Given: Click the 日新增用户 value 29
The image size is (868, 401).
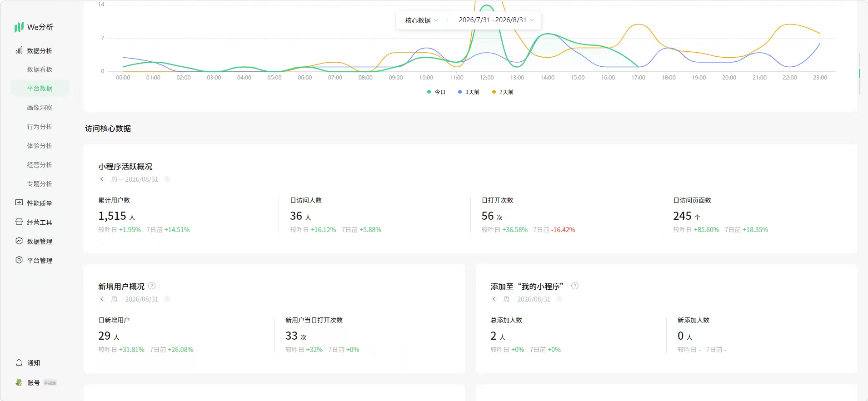Looking at the screenshot, I should pos(105,336).
